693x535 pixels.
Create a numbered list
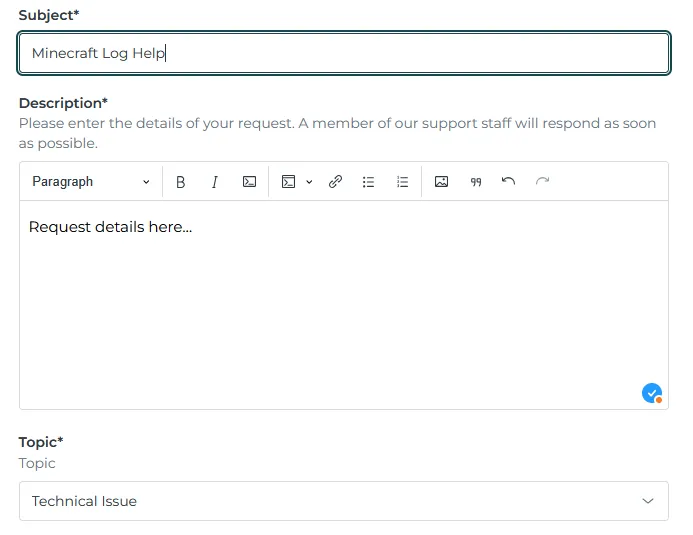[402, 182]
